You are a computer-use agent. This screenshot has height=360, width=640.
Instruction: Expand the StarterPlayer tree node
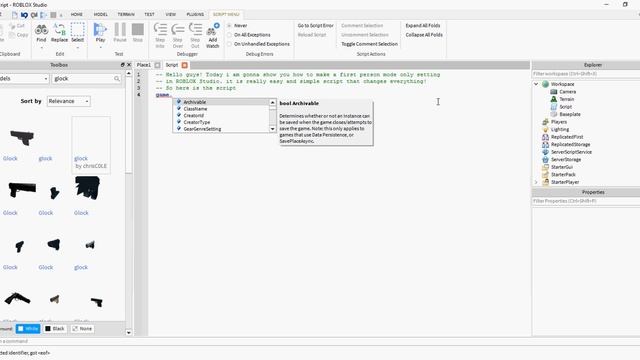point(536,182)
